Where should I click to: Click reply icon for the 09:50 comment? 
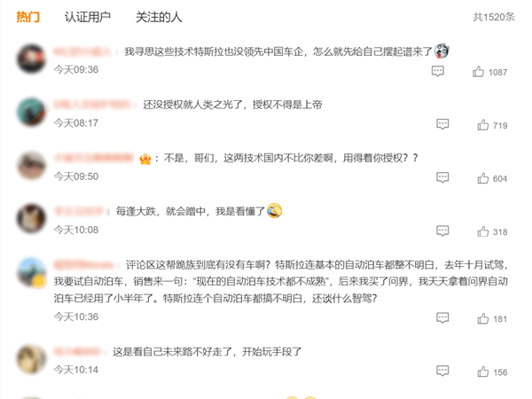[x=442, y=177]
